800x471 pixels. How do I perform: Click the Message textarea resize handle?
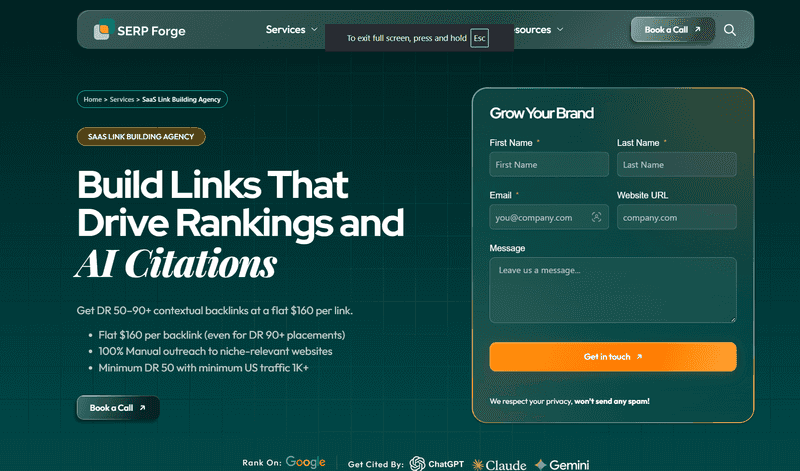(x=733, y=319)
